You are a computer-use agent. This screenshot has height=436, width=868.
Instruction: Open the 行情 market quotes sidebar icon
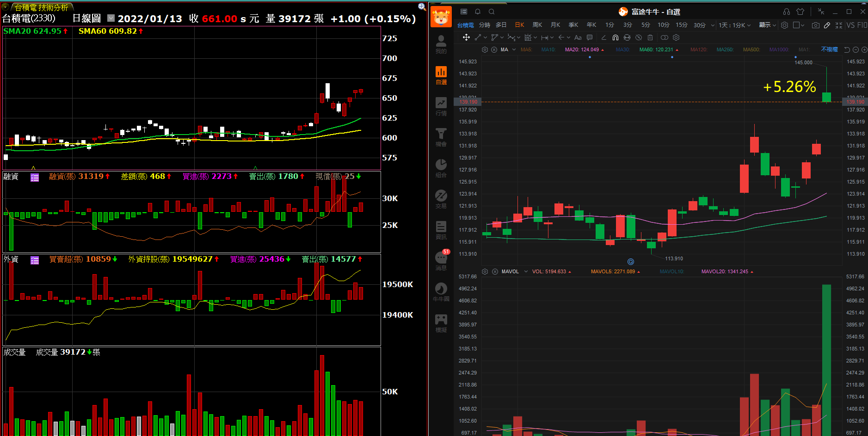441,106
